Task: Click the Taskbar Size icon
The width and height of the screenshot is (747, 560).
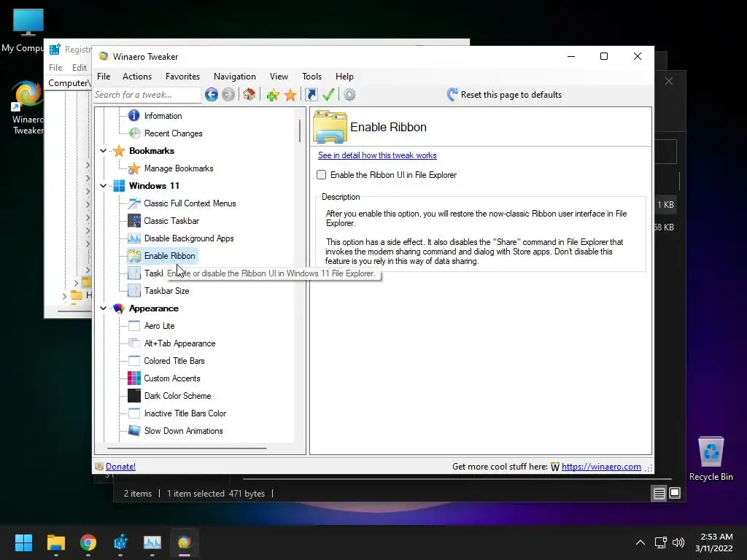Action: click(x=134, y=290)
